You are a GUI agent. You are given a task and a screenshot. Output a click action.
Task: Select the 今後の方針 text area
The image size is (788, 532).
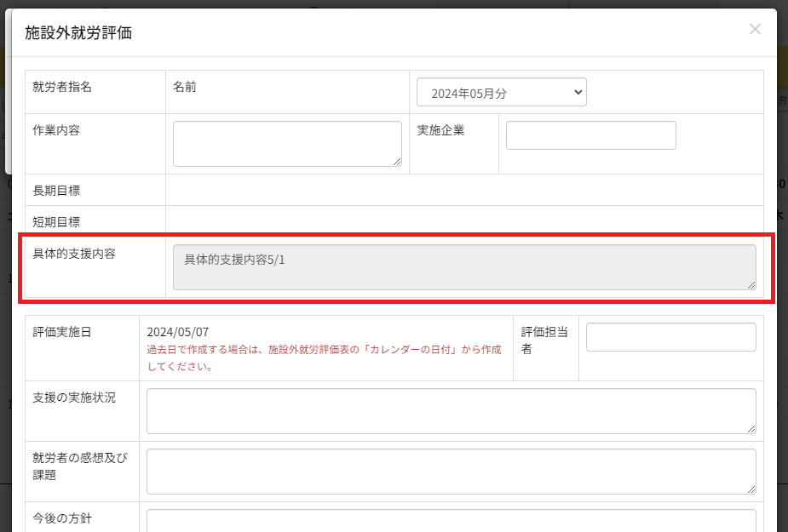[x=451, y=521]
